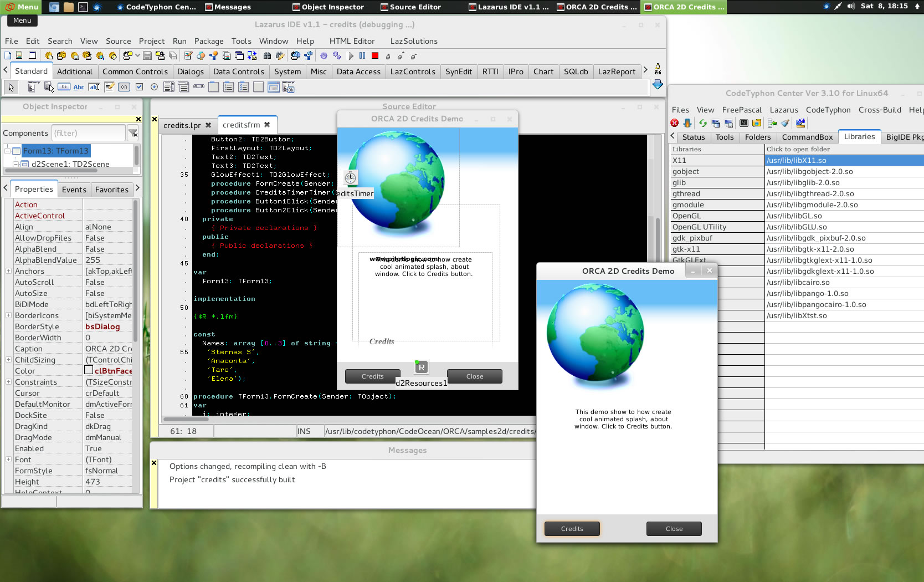Viewport: 924px width, 582px height.
Task: Click the red Stop debugging icon
Action: click(x=375, y=55)
